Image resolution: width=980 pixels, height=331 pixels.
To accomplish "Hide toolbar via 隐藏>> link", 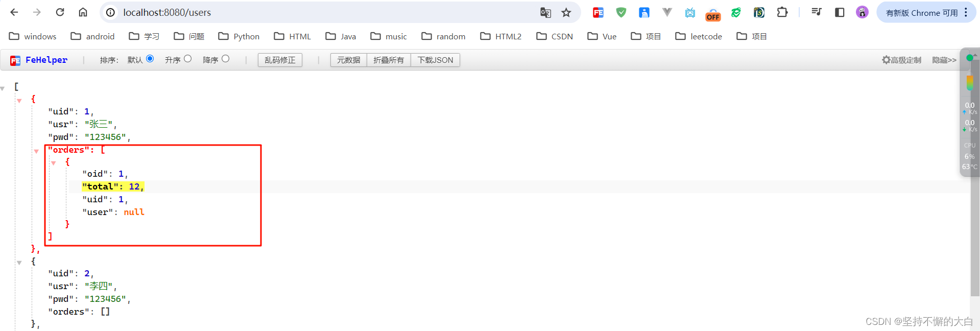I will click(x=944, y=60).
